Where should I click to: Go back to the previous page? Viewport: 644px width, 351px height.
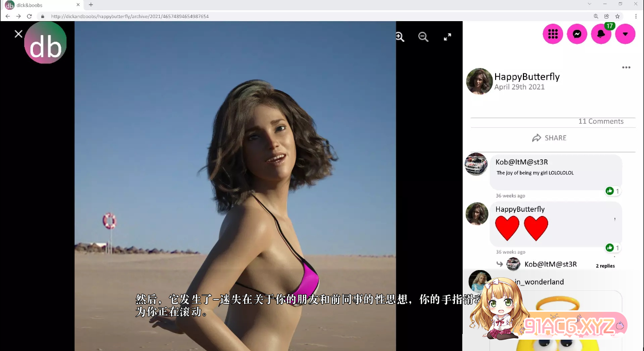(x=7, y=16)
